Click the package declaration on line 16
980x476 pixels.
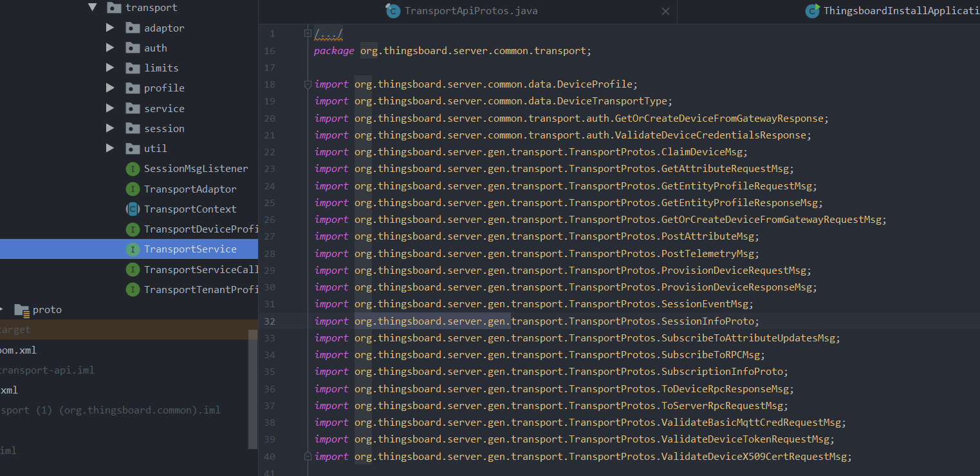point(452,50)
